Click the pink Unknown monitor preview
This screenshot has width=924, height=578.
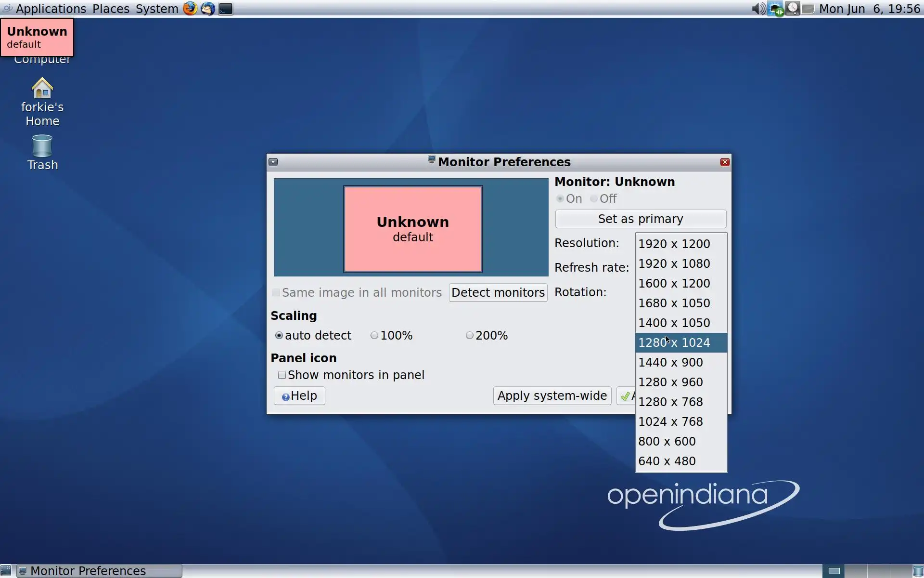[412, 229]
